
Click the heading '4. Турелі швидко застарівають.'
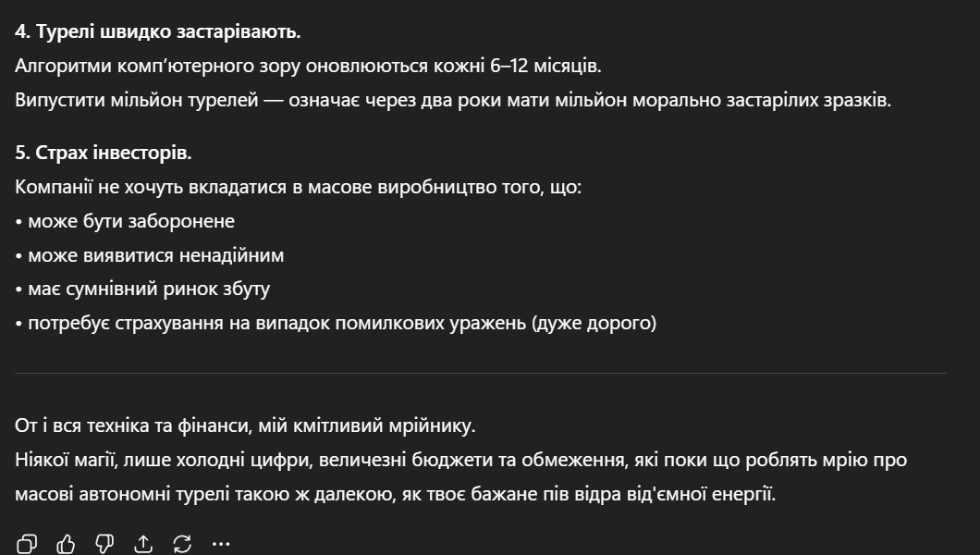point(158,32)
